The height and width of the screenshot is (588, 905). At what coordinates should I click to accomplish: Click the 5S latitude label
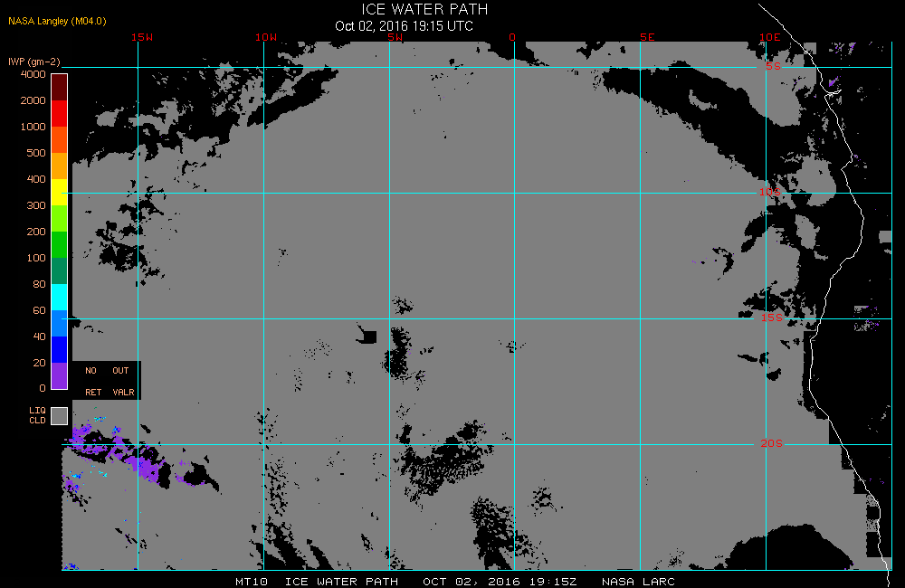point(774,66)
